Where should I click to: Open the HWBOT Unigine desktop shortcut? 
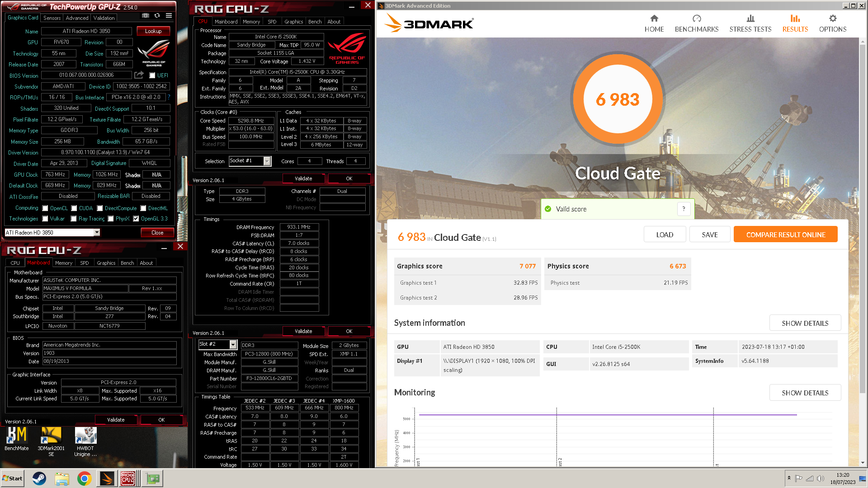coord(85,442)
